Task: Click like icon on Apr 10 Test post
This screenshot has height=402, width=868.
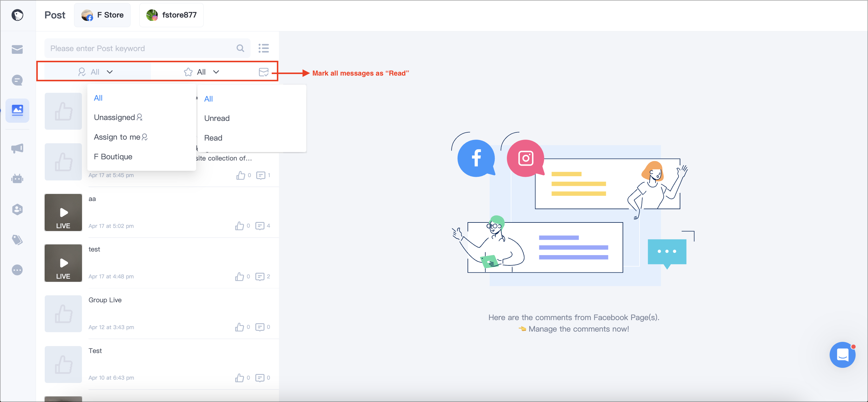Action: [x=240, y=378]
